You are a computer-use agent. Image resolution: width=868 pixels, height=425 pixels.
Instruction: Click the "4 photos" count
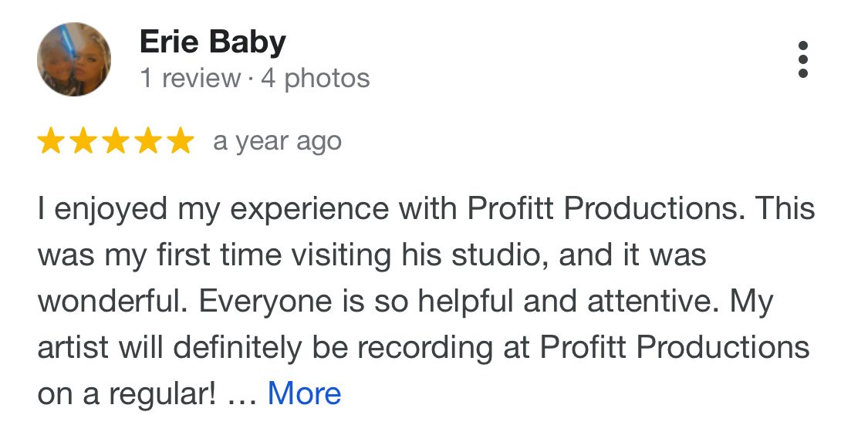coord(315,79)
